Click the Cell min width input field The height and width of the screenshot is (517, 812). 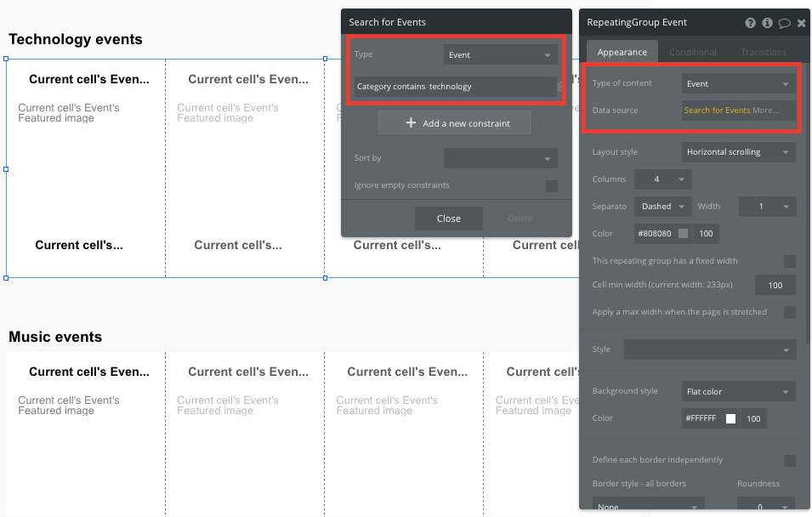[775, 285]
